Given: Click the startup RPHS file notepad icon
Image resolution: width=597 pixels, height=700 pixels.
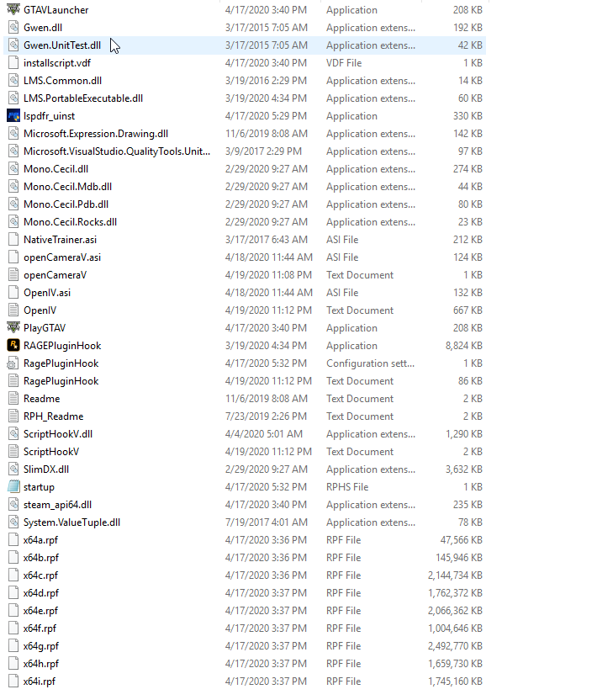Looking at the screenshot, I should 13,487.
